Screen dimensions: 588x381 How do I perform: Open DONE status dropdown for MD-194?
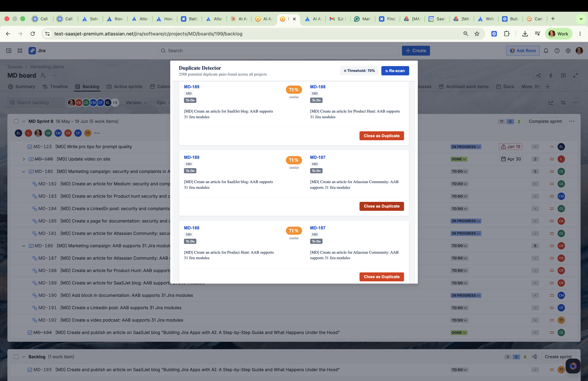(459, 332)
